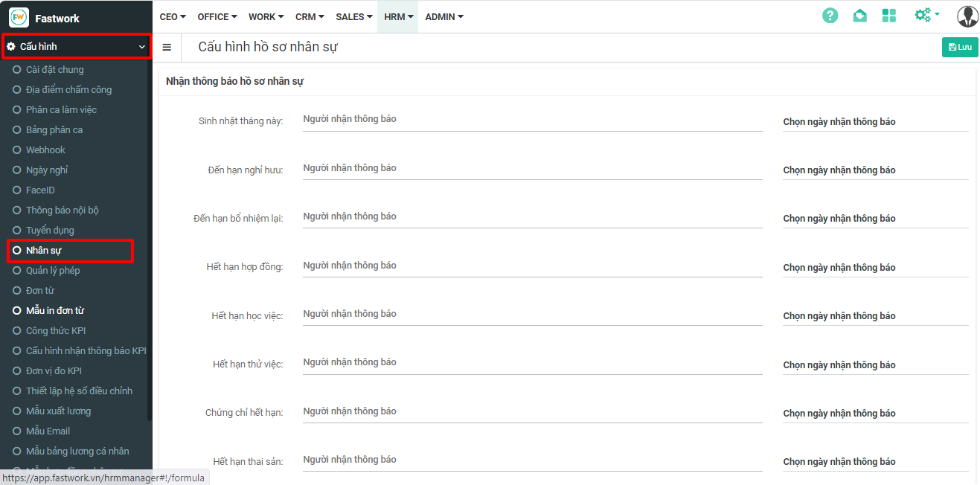Click the Fastwork logo icon
The image size is (980, 485).
(19, 17)
